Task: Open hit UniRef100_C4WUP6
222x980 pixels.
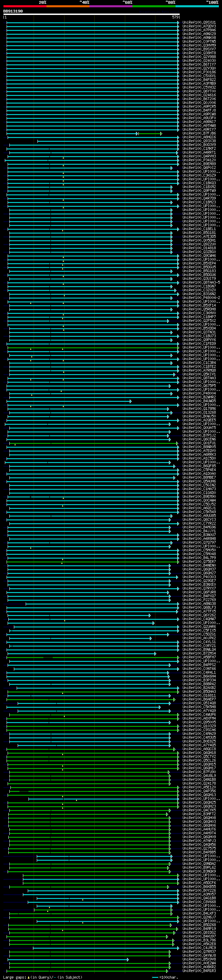Action: [x=199, y=714]
